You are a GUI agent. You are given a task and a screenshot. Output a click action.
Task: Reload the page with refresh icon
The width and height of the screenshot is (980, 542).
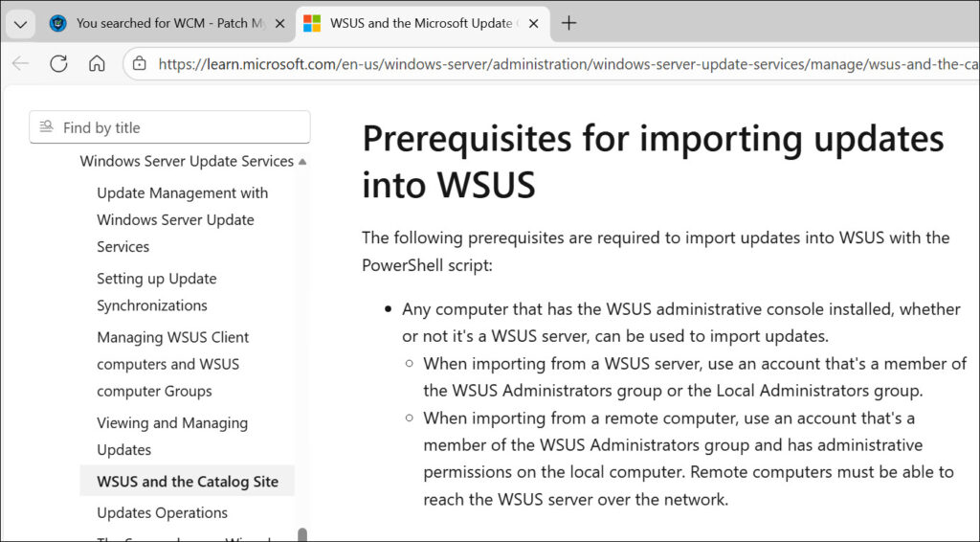click(58, 64)
